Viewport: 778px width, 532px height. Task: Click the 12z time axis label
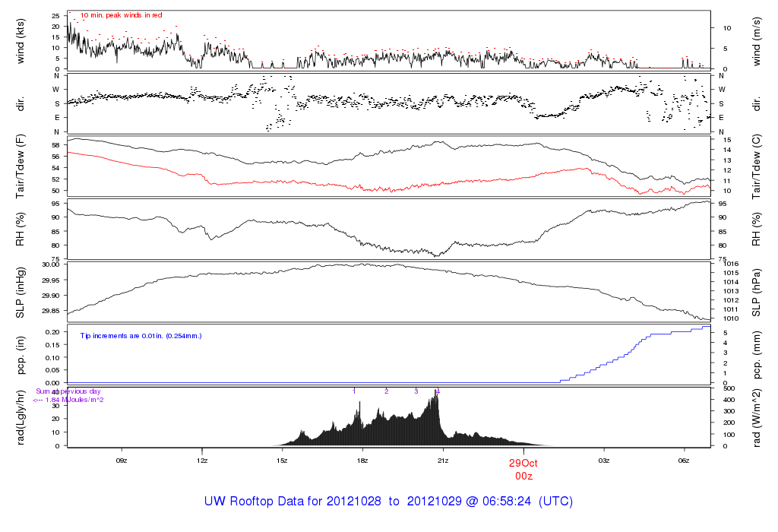(202, 461)
